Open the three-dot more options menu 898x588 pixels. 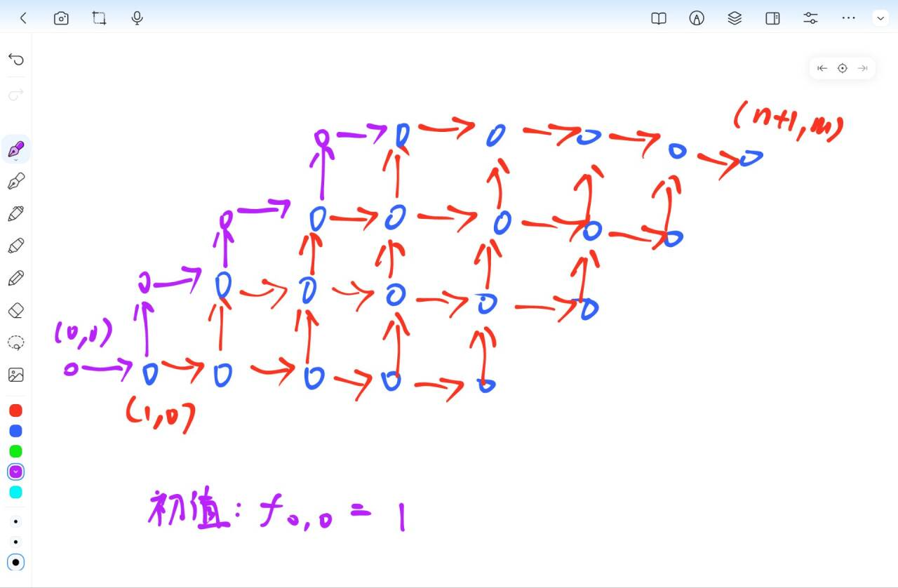[x=848, y=18]
